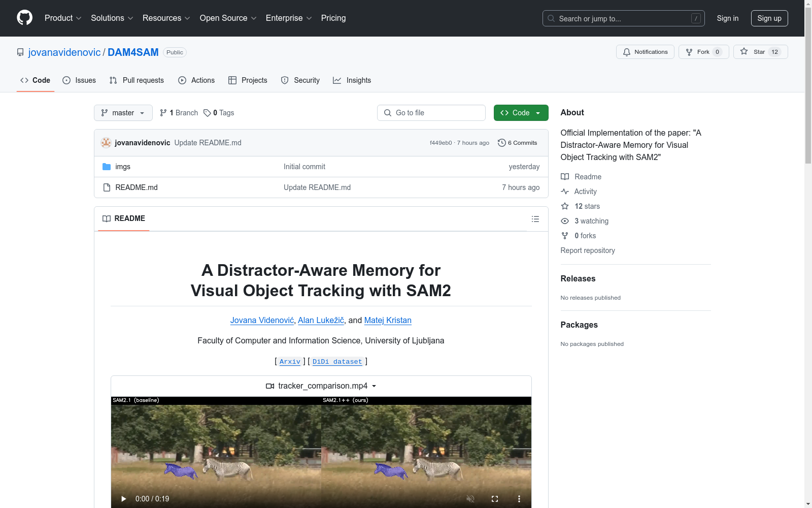
Task: Unmute the video audio icon
Action: tap(470, 499)
